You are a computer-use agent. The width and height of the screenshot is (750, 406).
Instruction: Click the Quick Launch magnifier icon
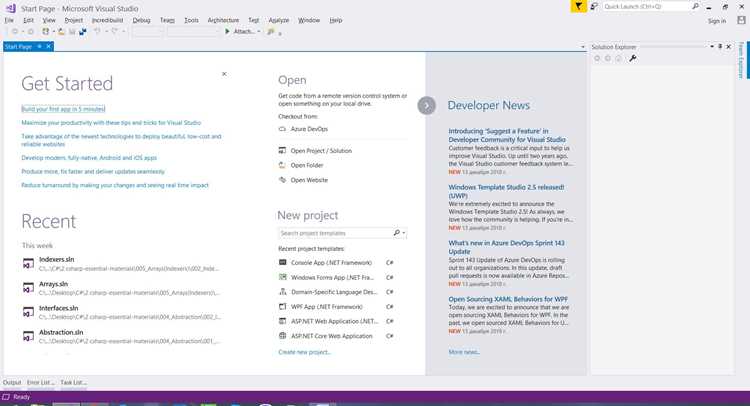pyautogui.click(x=695, y=6)
